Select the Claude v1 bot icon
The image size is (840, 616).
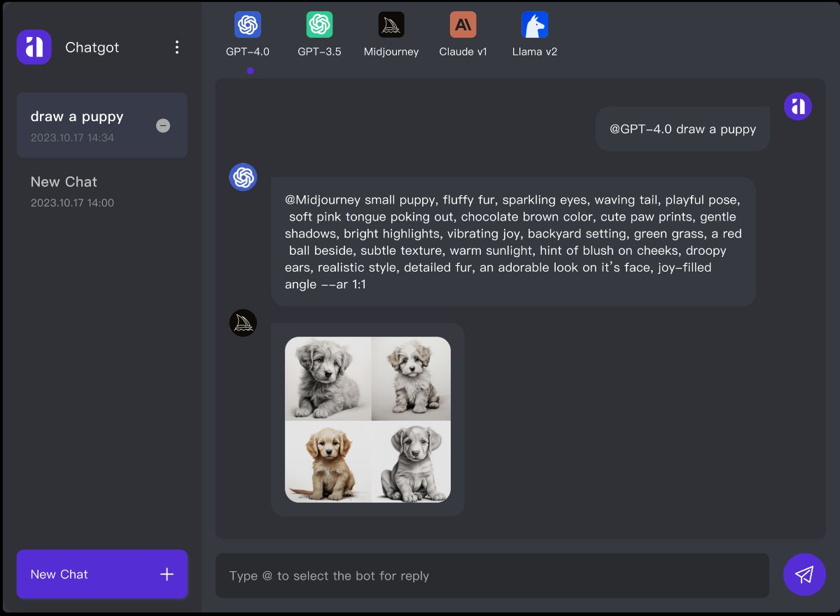click(463, 24)
